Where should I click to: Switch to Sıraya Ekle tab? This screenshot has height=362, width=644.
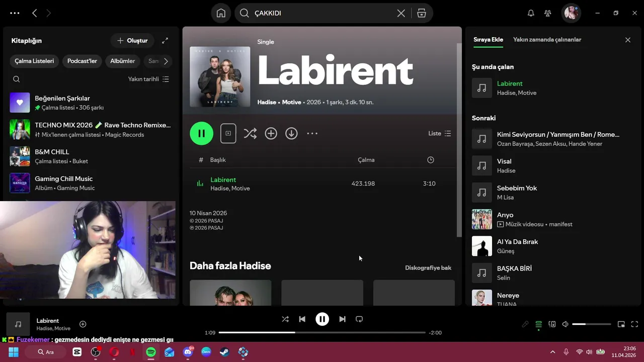488,40
